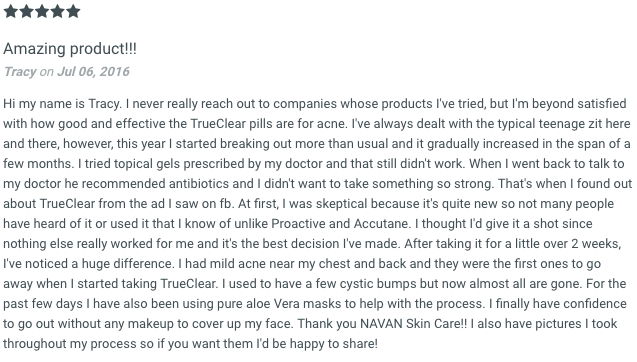The height and width of the screenshot is (362, 637).
Task: Click the review date Jul 06, 2016
Action: pos(93,72)
